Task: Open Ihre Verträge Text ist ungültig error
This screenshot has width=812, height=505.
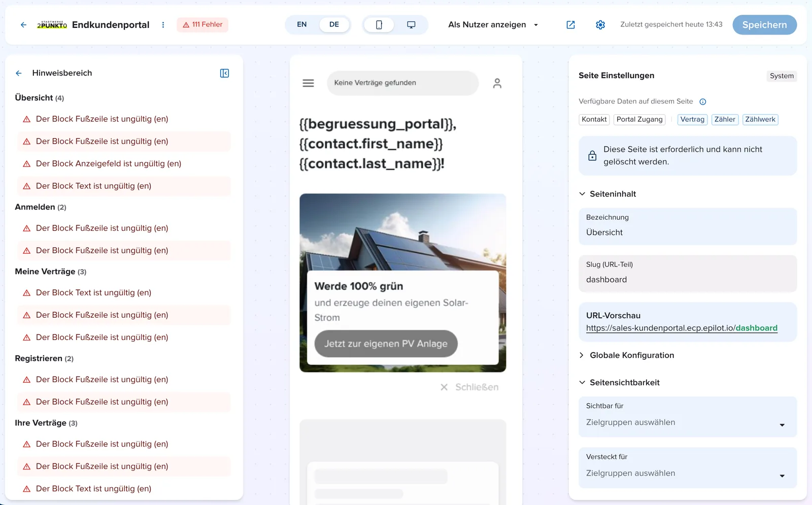Action: [124, 488]
